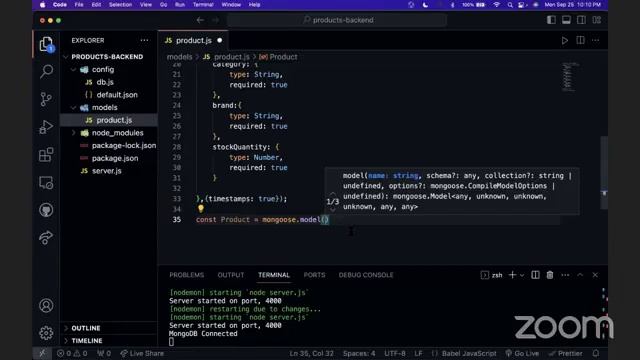Switch to the PROBLEMS panel tab

click(187, 275)
